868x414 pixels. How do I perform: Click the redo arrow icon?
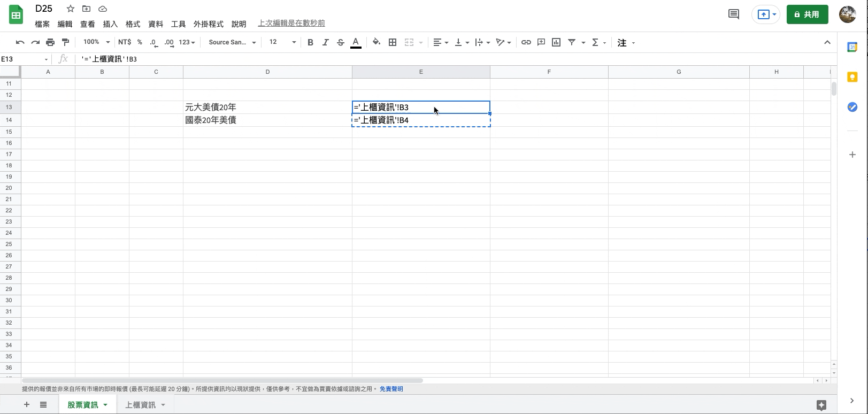tap(35, 42)
